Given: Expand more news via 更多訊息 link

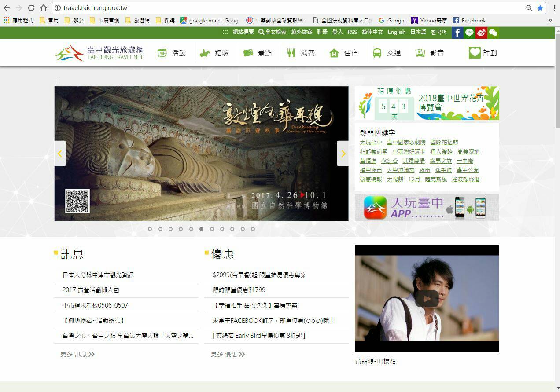Looking at the screenshot, I should (x=77, y=354).
